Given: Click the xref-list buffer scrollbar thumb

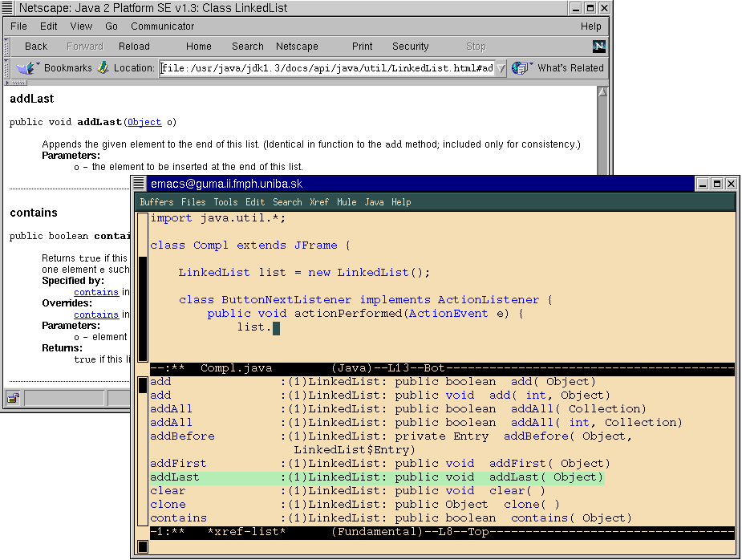Looking at the screenshot, I should (x=143, y=385).
